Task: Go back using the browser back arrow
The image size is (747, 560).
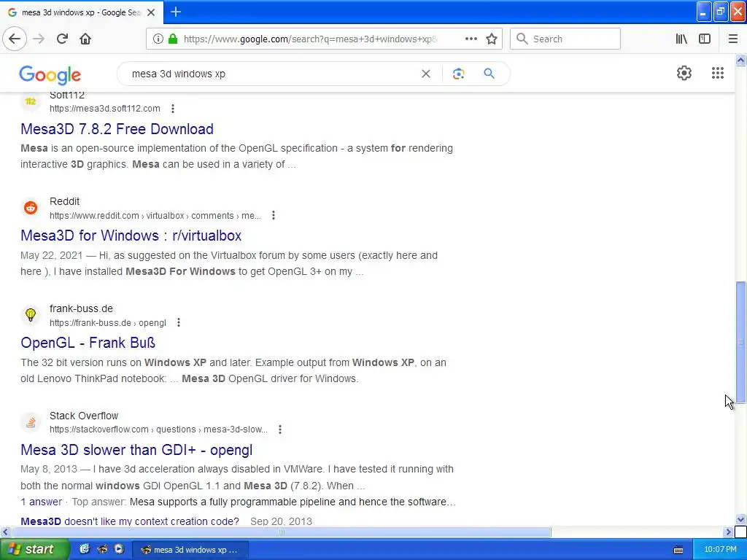Action: click(15, 39)
